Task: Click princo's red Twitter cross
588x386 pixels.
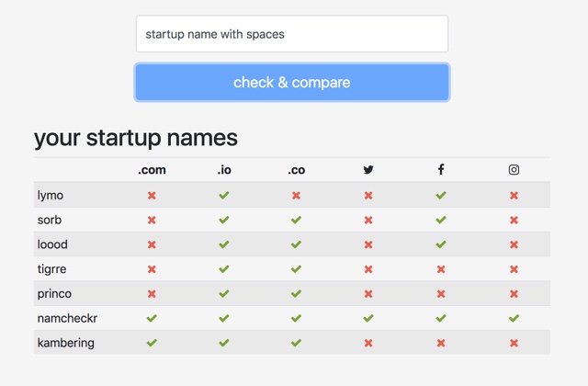Action: [x=368, y=294]
